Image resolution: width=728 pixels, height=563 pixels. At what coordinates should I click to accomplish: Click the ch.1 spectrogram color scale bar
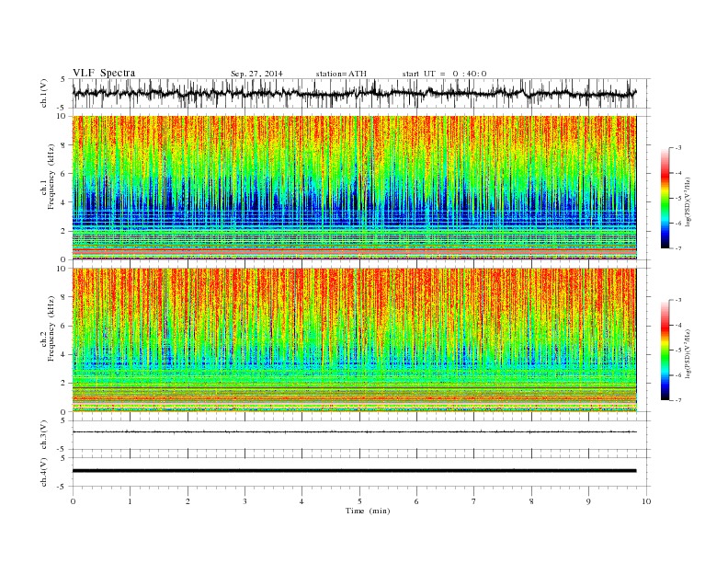coord(665,199)
